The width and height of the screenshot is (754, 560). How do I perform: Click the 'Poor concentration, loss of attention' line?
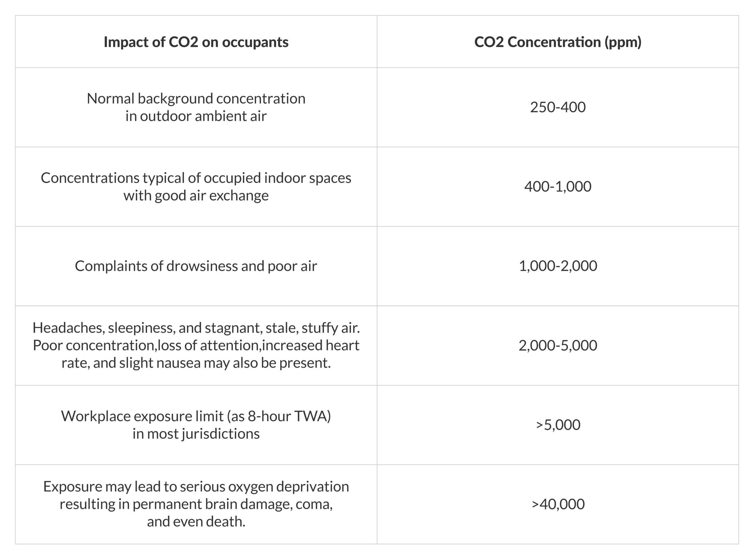pos(196,345)
